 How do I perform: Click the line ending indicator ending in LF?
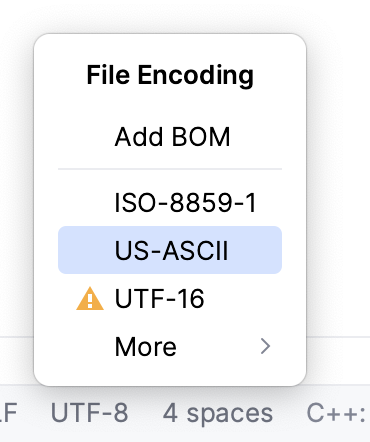click(x=8, y=413)
